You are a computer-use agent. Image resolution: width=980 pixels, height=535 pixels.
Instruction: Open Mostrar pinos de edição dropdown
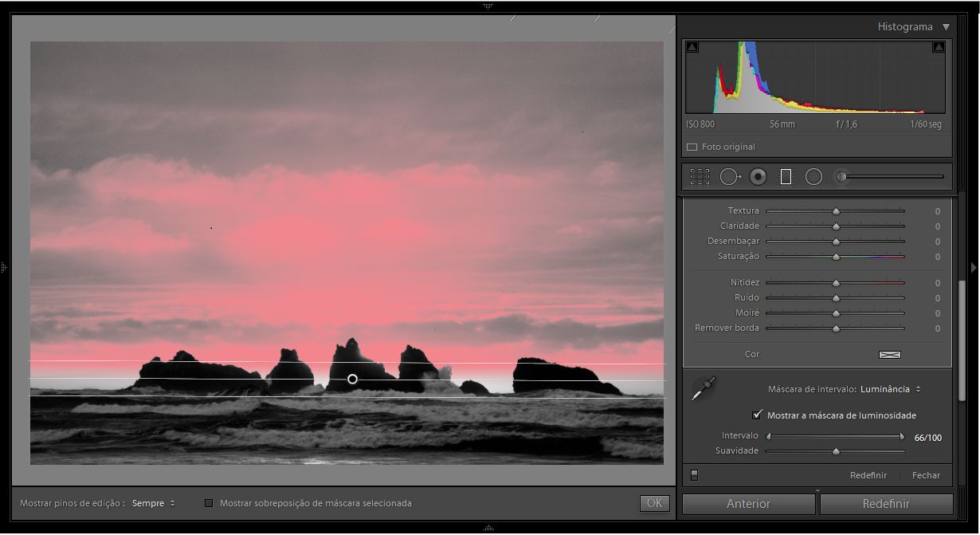tap(154, 503)
